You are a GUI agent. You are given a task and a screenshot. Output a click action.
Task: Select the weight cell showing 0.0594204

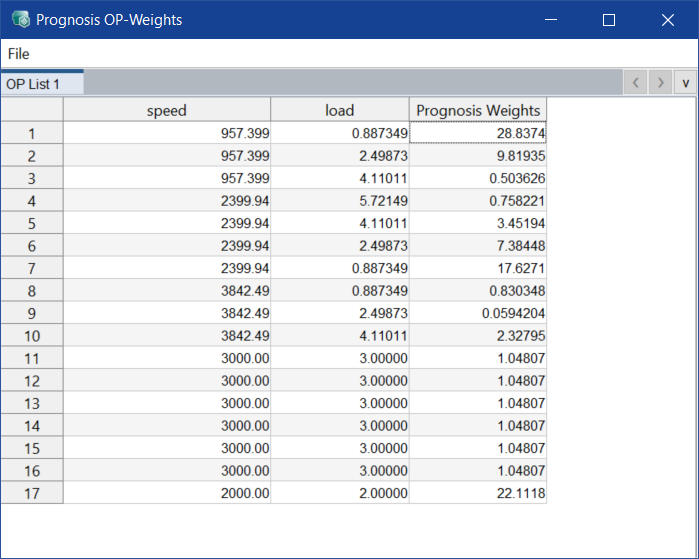[478, 313]
